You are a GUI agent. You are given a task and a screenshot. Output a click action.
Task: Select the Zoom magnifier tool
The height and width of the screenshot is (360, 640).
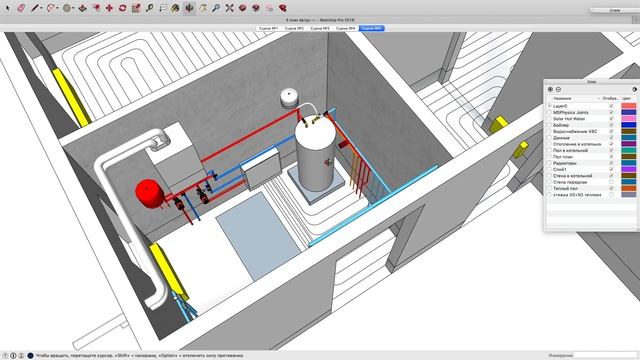(x=216, y=8)
